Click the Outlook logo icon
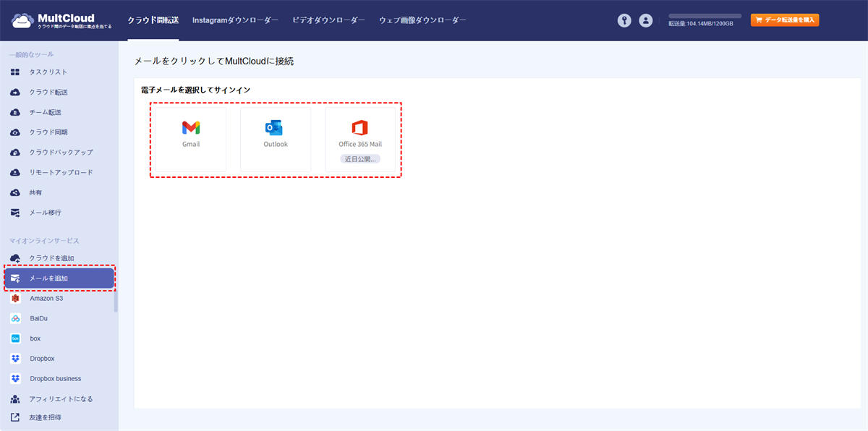This screenshot has height=431, width=868. (x=274, y=128)
